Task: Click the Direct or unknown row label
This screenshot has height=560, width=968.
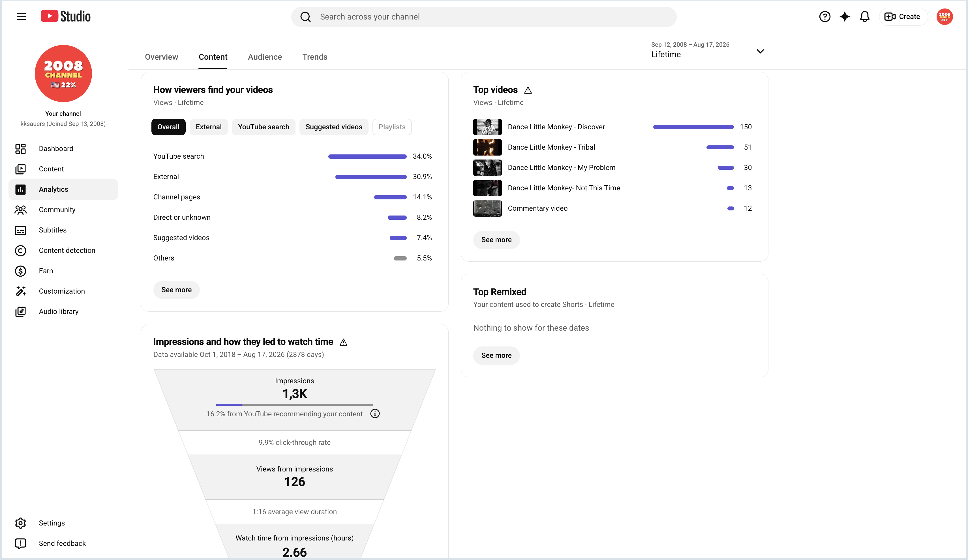Action: (182, 217)
